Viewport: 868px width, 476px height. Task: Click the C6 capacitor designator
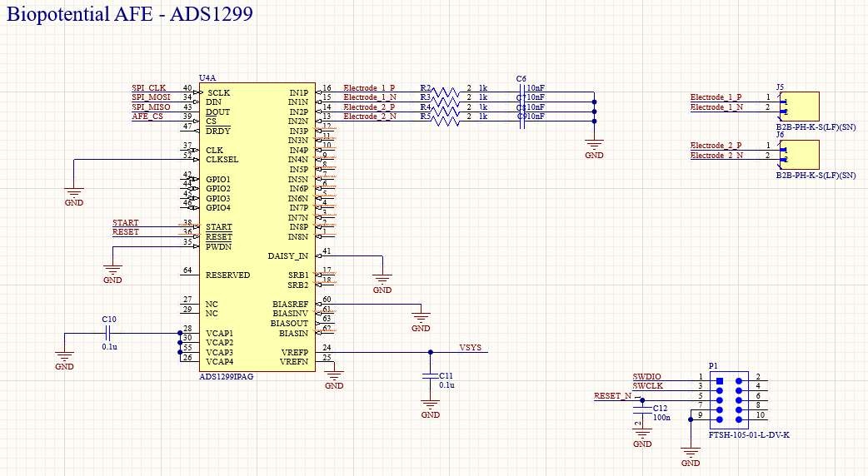pos(521,79)
